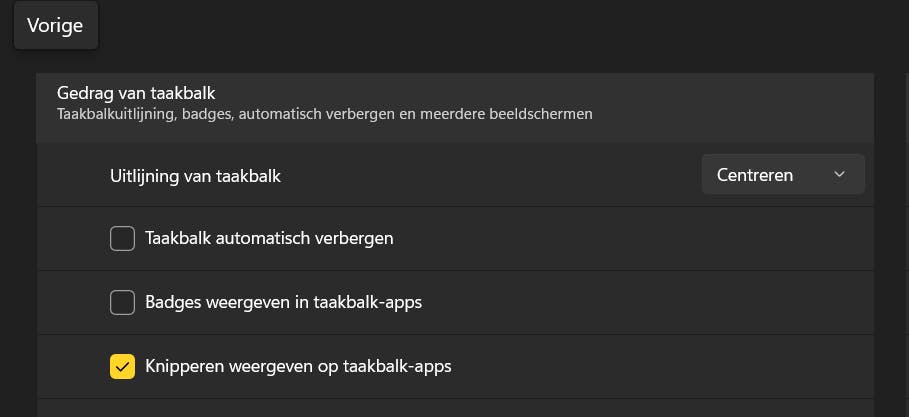Click the chevron arrow beside Centreren
The width and height of the screenshot is (909, 417).
coord(839,175)
